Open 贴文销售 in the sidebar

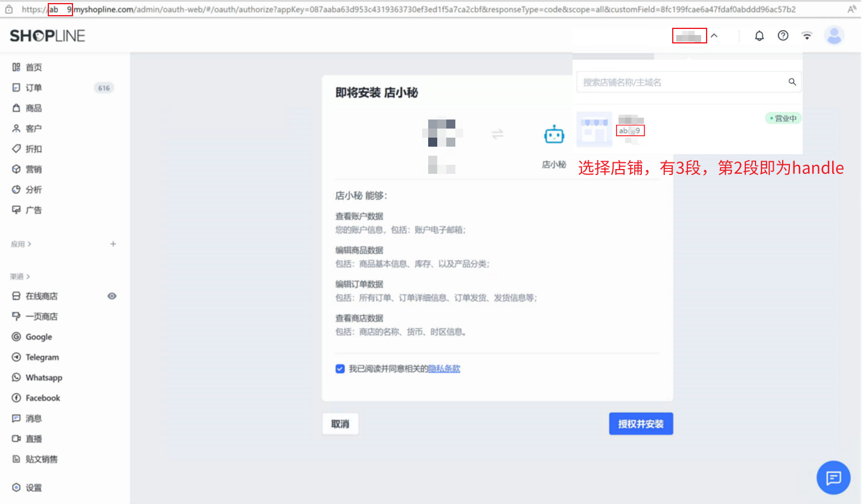click(x=42, y=459)
